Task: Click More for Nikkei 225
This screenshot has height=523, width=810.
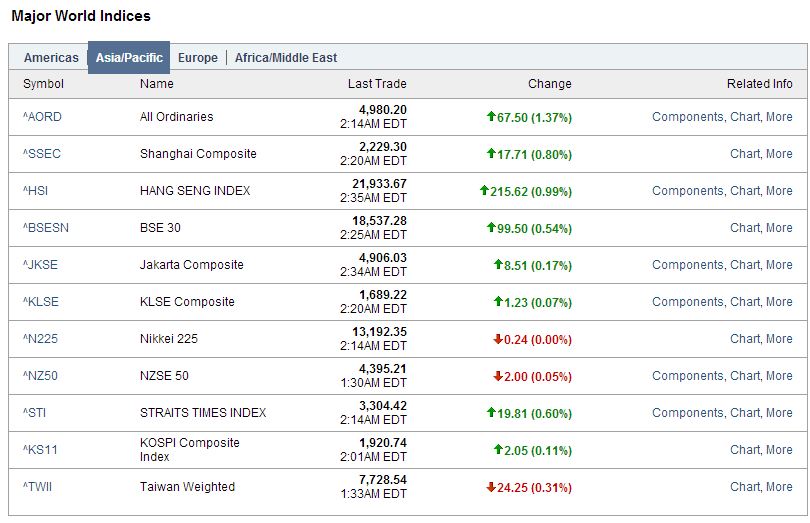Action: 779,339
